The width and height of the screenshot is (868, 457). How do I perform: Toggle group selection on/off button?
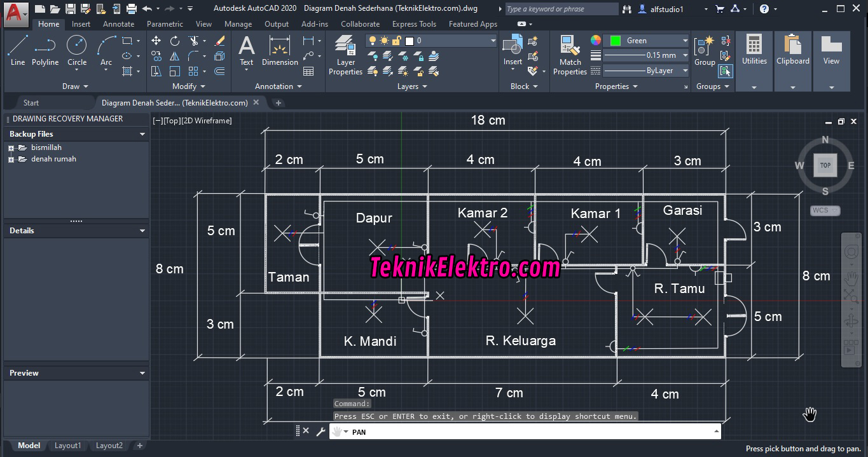point(726,71)
